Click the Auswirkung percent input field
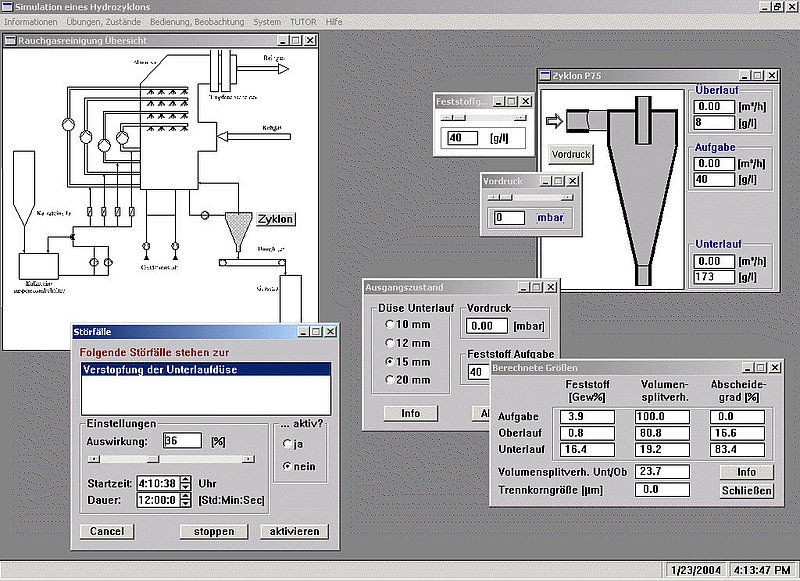Screen dimensions: 800x581 [182, 441]
